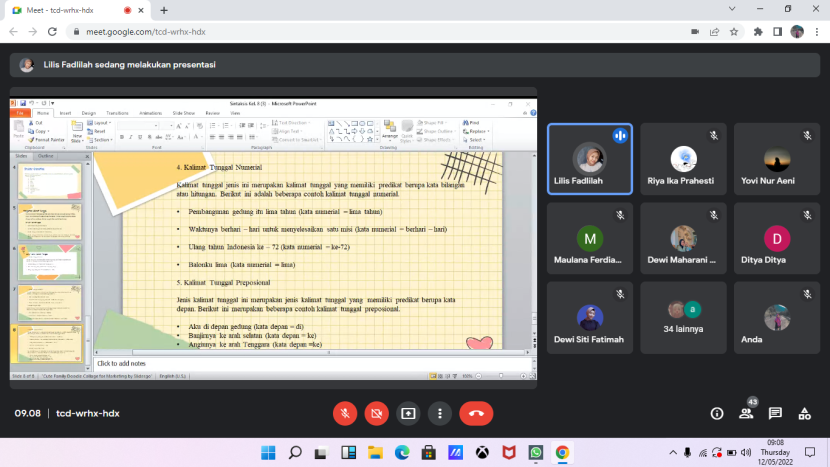The width and height of the screenshot is (830, 467).
Task: Open the chat with everyone panel
Action: point(775,413)
